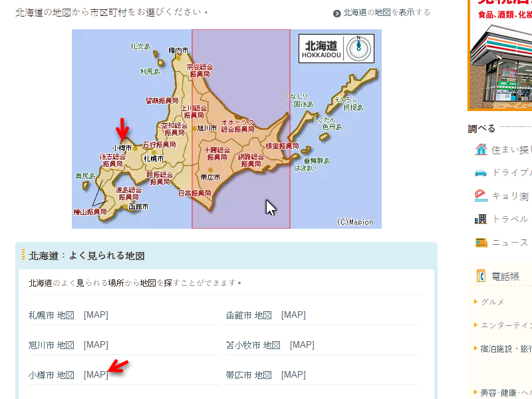Click 稚内市 label on the map
The image size is (532, 399).
point(178,51)
